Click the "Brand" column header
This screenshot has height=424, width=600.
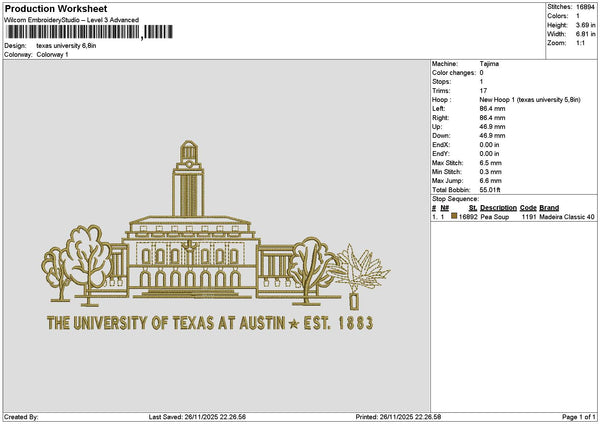[549, 208]
